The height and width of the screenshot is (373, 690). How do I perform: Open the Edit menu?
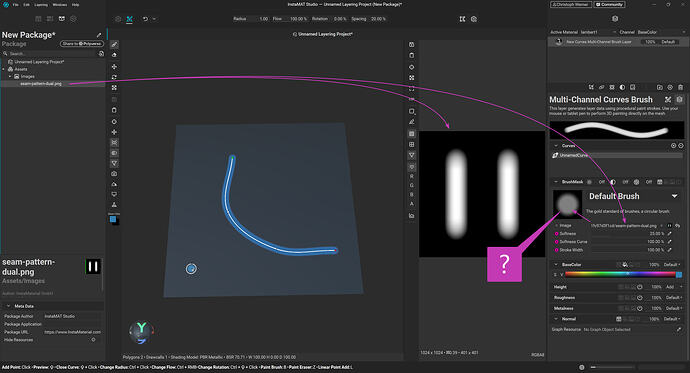pyautogui.click(x=26, y=4)
